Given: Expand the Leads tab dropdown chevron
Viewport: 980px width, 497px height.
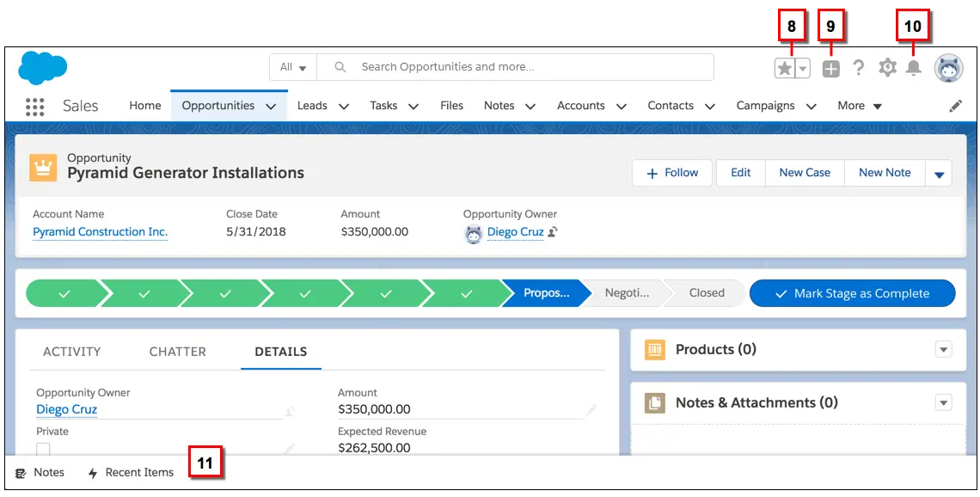Looking at the screenshot, I should tap(344, 107).
